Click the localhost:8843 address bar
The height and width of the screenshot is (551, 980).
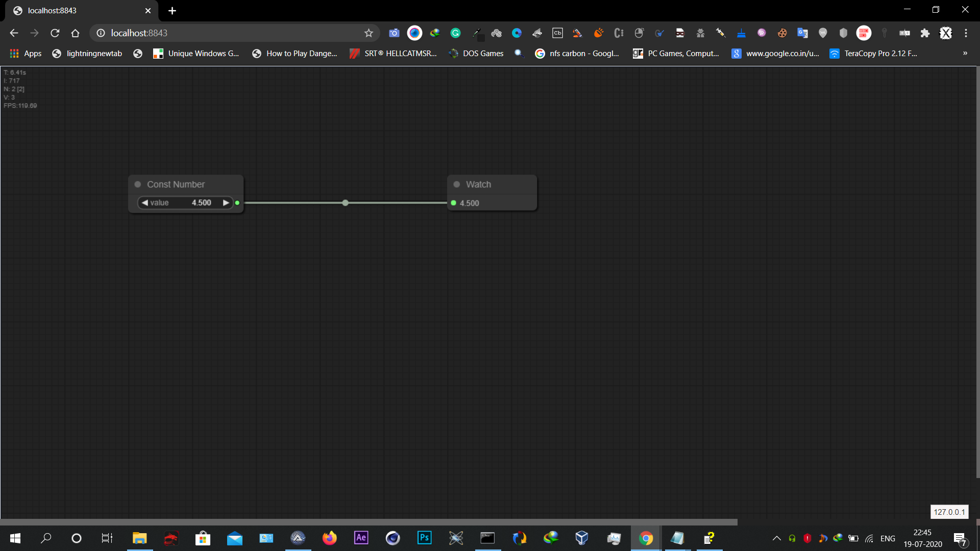(230, 33)
